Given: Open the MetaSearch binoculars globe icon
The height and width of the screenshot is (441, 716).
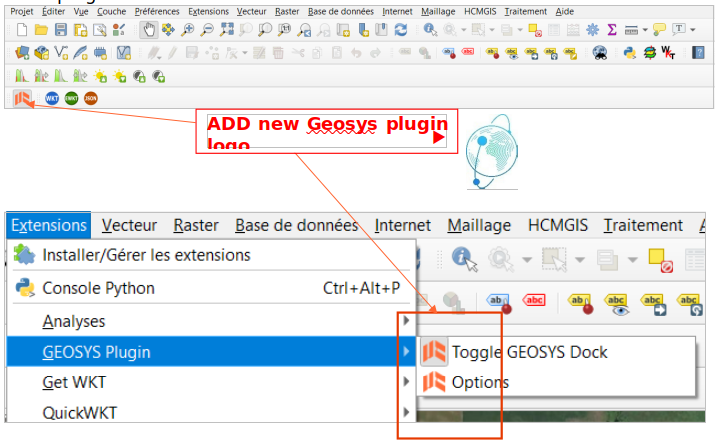Looking at the screenshot, I should pos(600,53).
